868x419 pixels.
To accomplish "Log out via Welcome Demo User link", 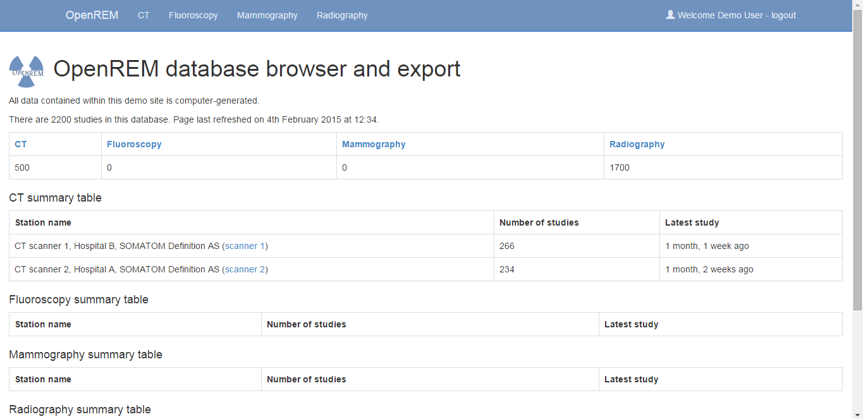I will [x=737, y=15].
